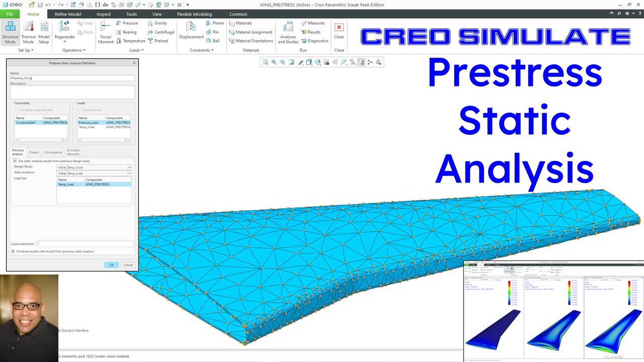The width and height of the screenshot is (644, 362).
Task: Switch to Thermal Mode
Action: pyautogui.click(x=28, y=32)
